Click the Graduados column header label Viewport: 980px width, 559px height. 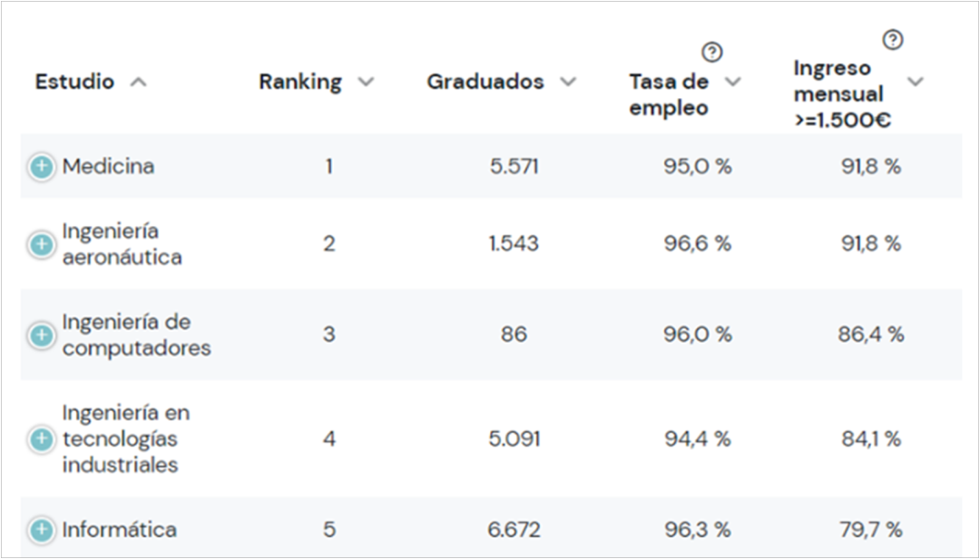pos(485,82)
